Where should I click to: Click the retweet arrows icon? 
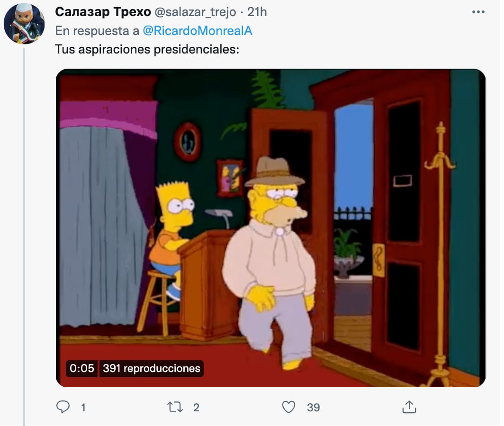click(175, 407)
